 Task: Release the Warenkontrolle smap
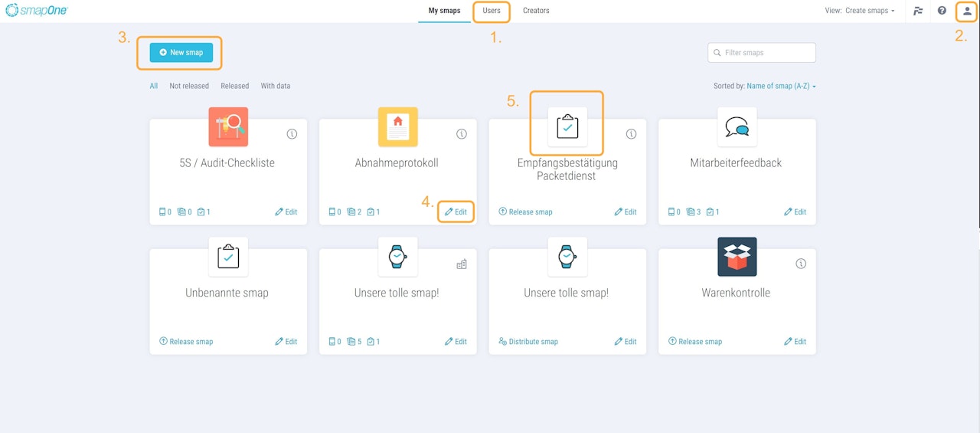(695, 342)
